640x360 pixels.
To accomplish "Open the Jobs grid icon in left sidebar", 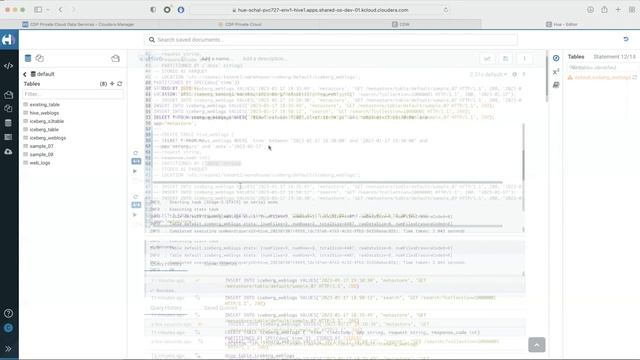I will pyautogui.click(x=8, y=137).
